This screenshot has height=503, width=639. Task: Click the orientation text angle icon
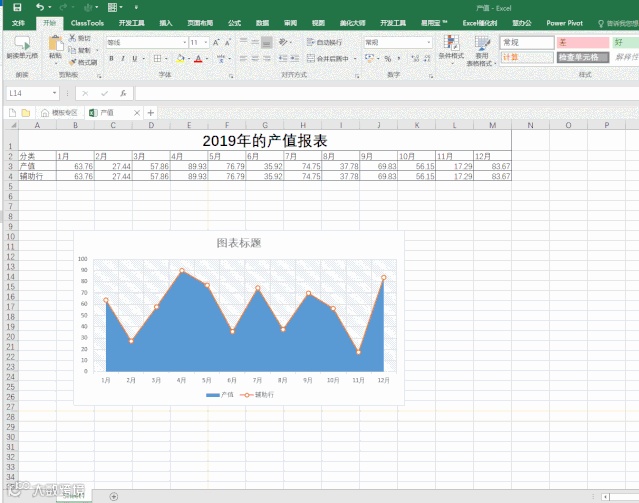point(283,42)
